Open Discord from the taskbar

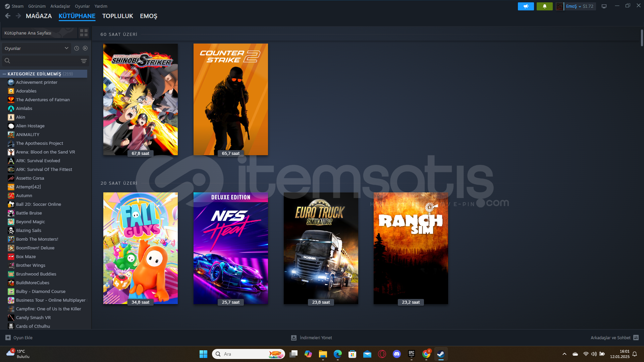click(397, 354)
